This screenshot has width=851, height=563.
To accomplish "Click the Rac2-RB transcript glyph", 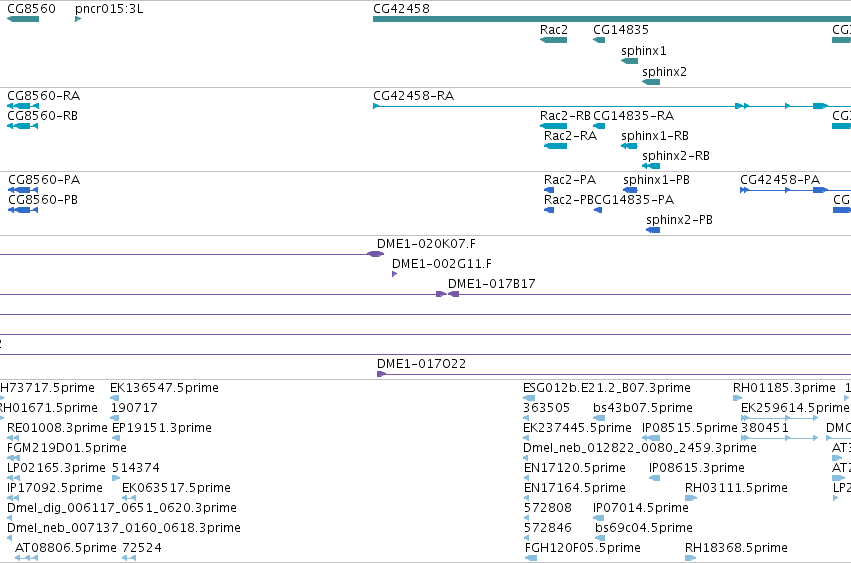I will [x=554, y=126].
